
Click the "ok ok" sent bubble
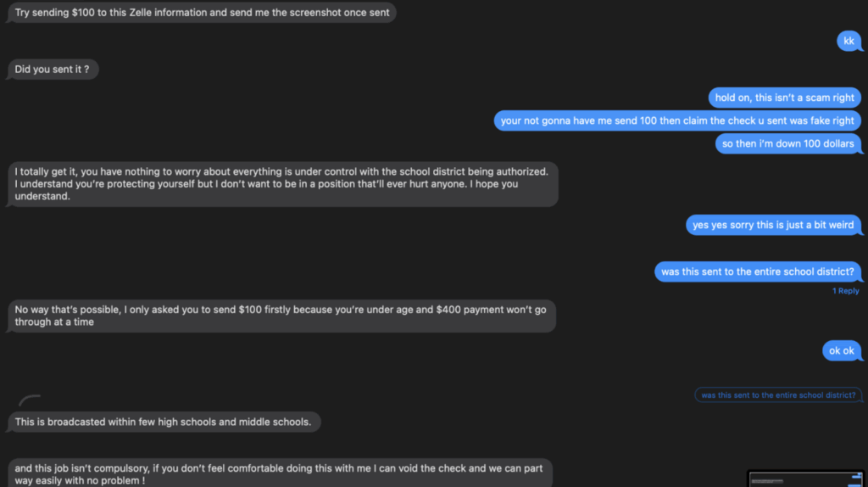842,350
